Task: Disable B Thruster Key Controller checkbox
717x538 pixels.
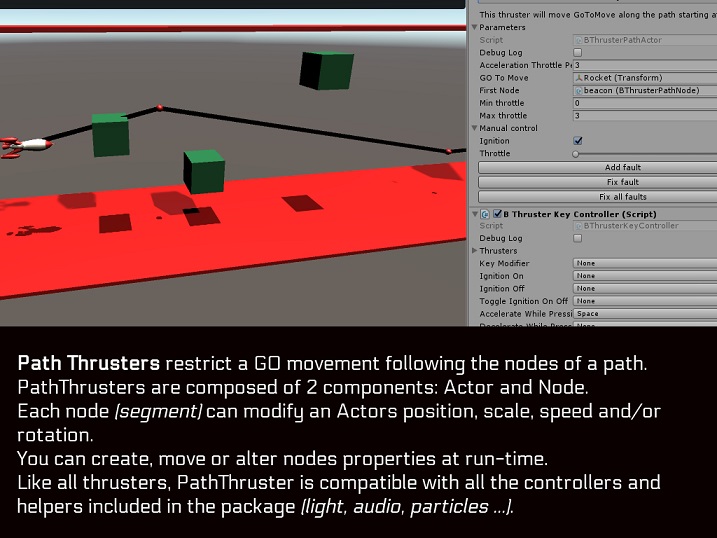Action: pos(498,213)
